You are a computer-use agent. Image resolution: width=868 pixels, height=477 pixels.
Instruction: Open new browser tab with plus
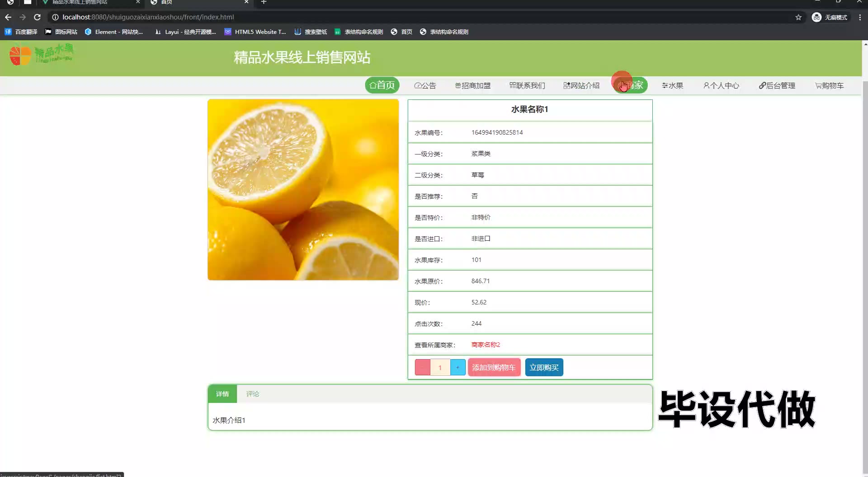click(x=264, y=2)
